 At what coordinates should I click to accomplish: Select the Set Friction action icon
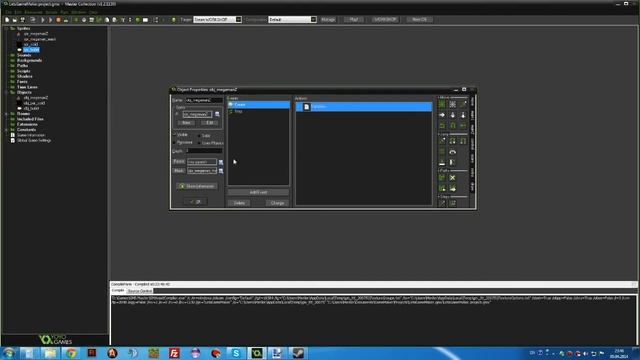pyautogui.click(x=463, y=126)
